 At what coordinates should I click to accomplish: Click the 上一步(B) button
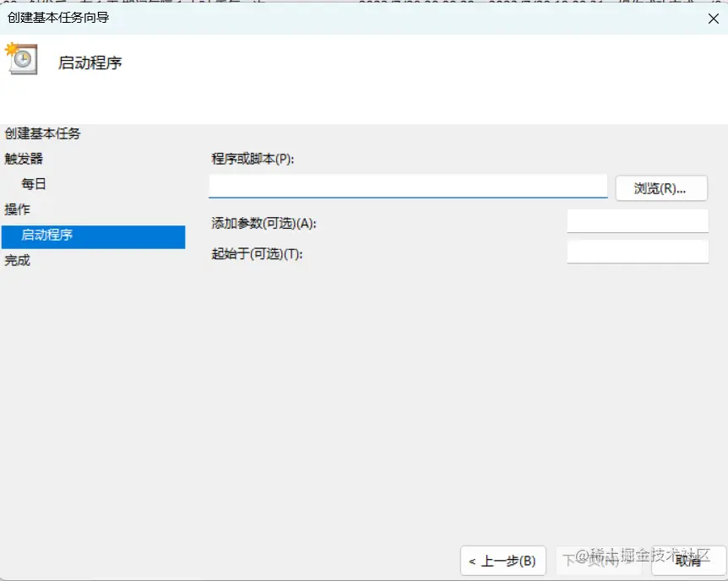coord(503,561)
